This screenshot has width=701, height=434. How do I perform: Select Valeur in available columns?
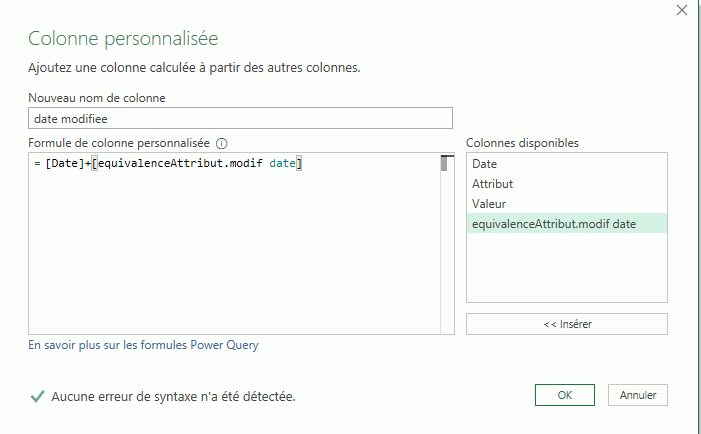[489, 204]
